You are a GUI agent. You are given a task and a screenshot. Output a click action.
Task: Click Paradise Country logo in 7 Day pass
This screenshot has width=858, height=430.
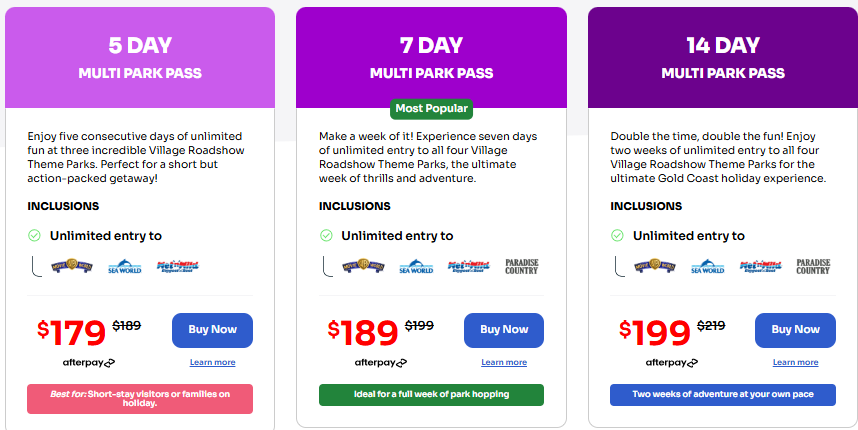(x=521, y=267)
